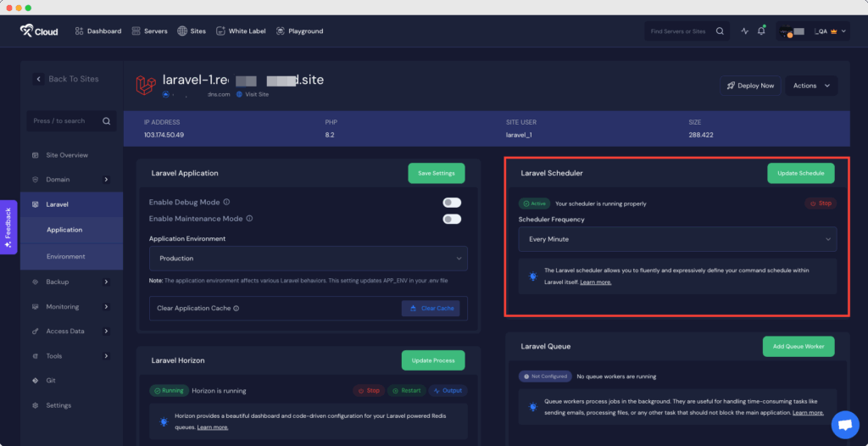Open the activity pulse icon in header
Viewport: 868px width, 446px height.
745,31
